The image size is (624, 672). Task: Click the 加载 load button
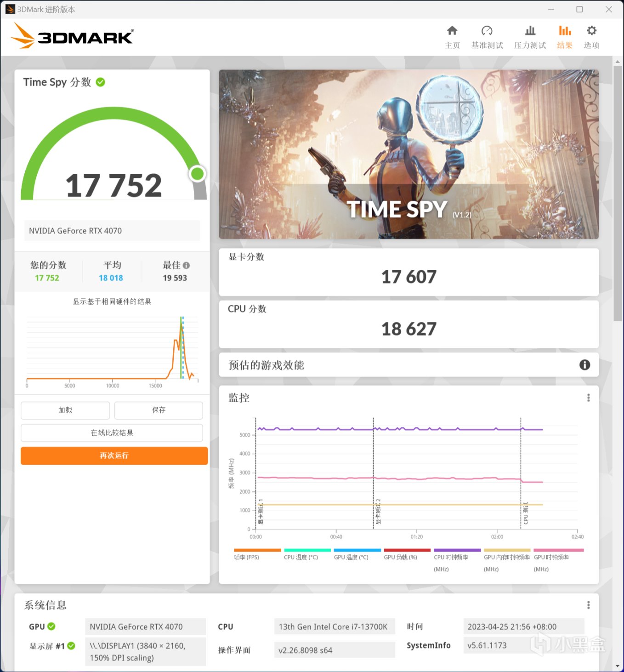[x=65, y=410]
